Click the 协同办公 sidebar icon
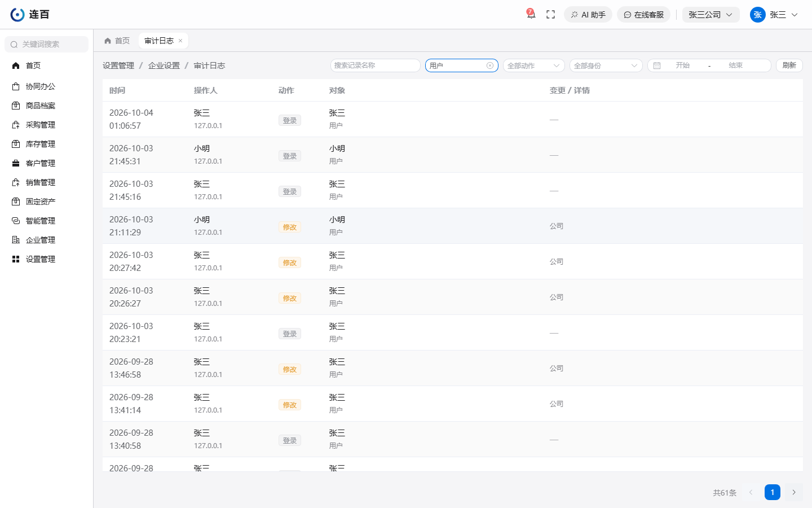 pyautogui.click(x=16, y=86)
